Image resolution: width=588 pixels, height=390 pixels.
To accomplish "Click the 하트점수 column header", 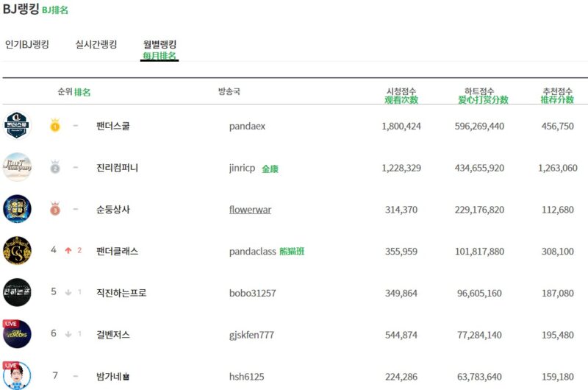I will click(479, 92).
